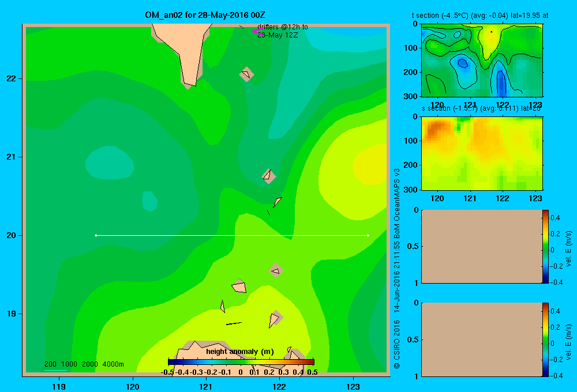This screenshot has height=392, width=577.
Task: Click latitude tick 21 on the main map
Action: [x=12, y=157]
